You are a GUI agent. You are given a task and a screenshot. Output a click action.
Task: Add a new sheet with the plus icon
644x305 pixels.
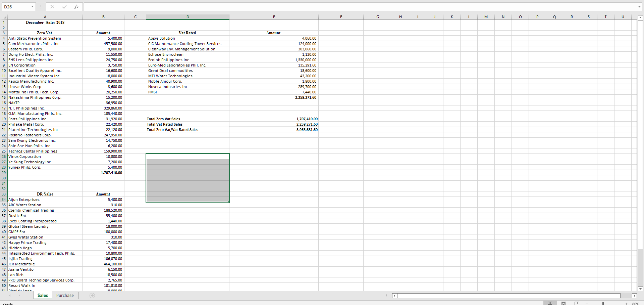point(92,296)
